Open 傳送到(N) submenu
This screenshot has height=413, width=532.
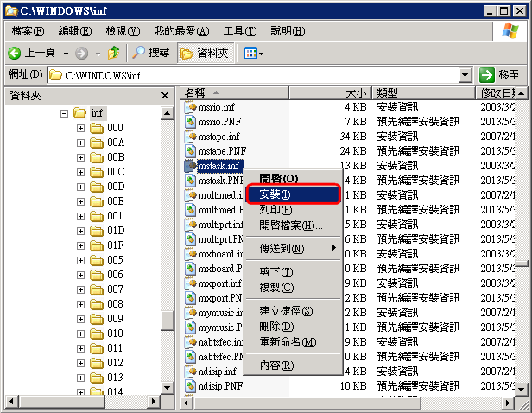coord(293,249)
